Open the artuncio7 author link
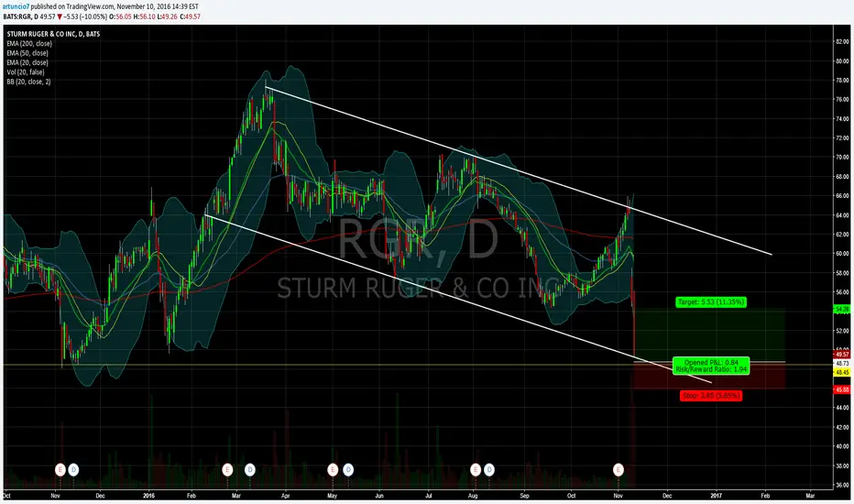The width and height of the screenshot is (854, 504). click(16, 6)
